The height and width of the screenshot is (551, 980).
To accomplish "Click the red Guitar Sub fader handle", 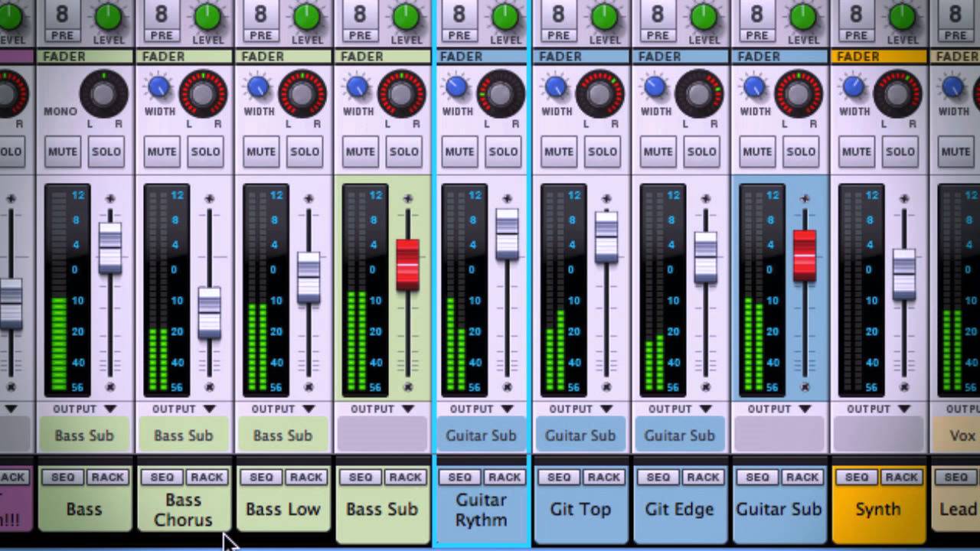I will (805, 256).
